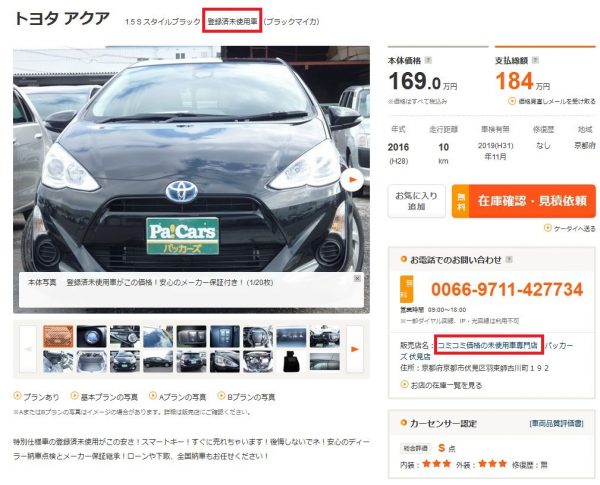
Task: Click the ケータイへ送る link
Action: point(570,229)
